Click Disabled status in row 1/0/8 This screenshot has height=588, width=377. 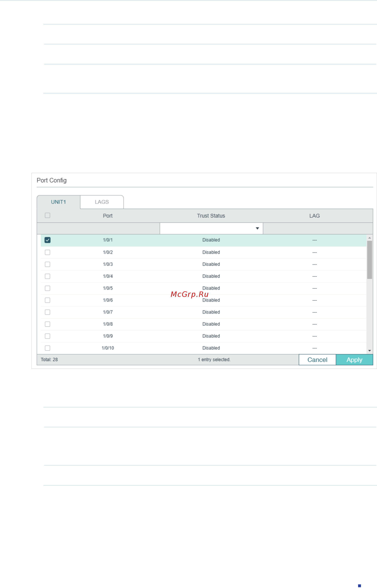click(211, 324)
